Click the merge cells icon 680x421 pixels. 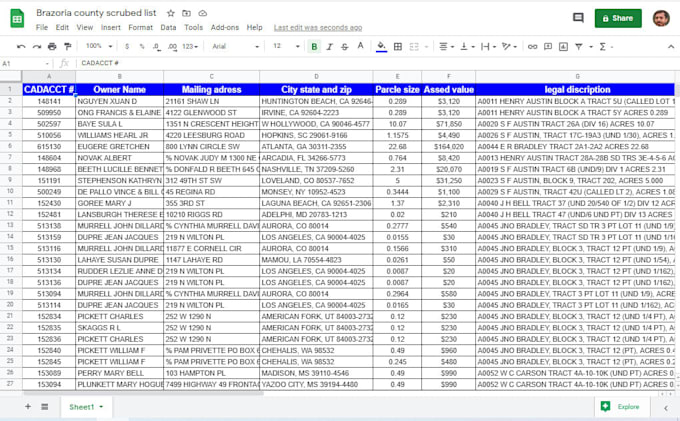[414, 46]
